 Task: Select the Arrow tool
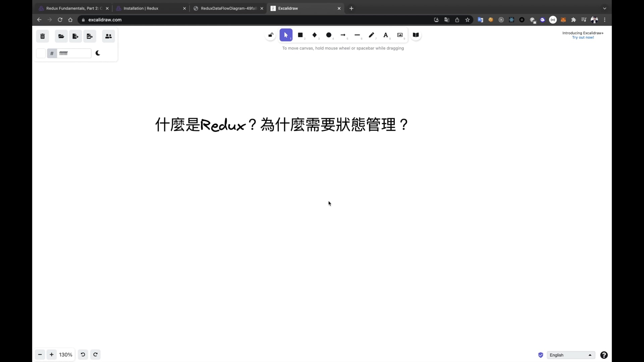pos(343,35)
